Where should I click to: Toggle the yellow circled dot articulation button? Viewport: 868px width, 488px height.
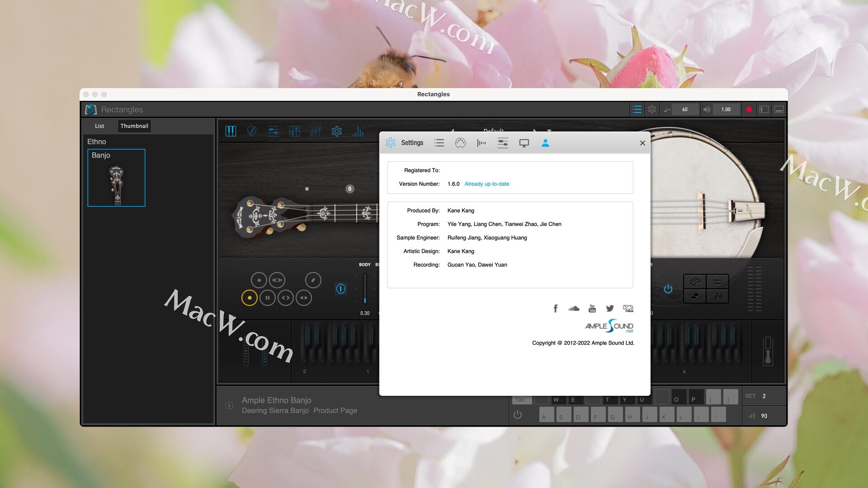pyautogui.click(x=250, y=298)
